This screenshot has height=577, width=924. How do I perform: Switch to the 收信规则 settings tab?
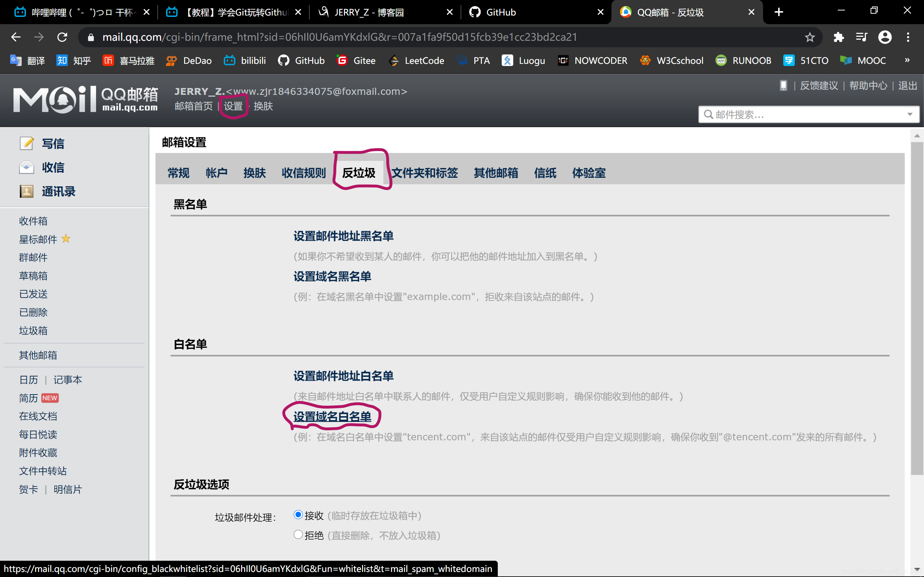[304, 173]
